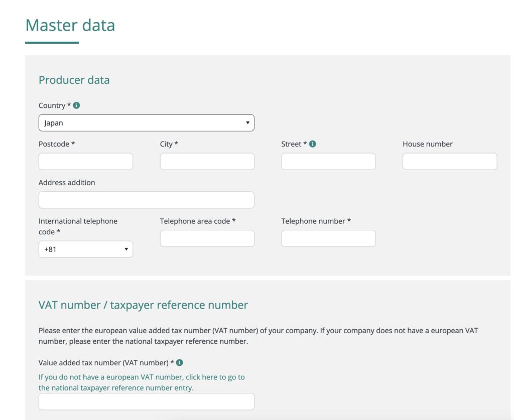Expand the +81 international telephone code dropdown

point(85,249)
